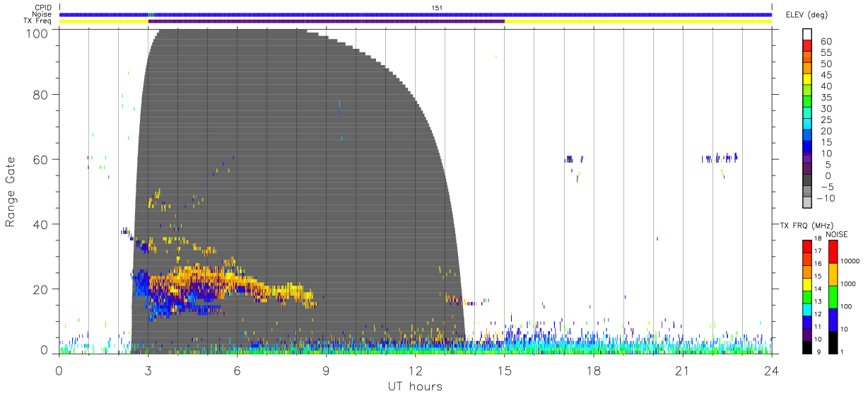Click the red 55–60 degree ELEV colorbar segment

pyautogui.click(x=807, y=47)
